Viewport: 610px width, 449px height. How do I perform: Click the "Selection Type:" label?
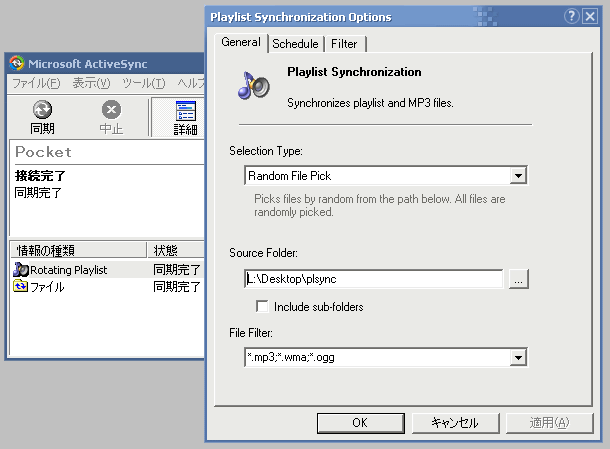click(266, 151)
